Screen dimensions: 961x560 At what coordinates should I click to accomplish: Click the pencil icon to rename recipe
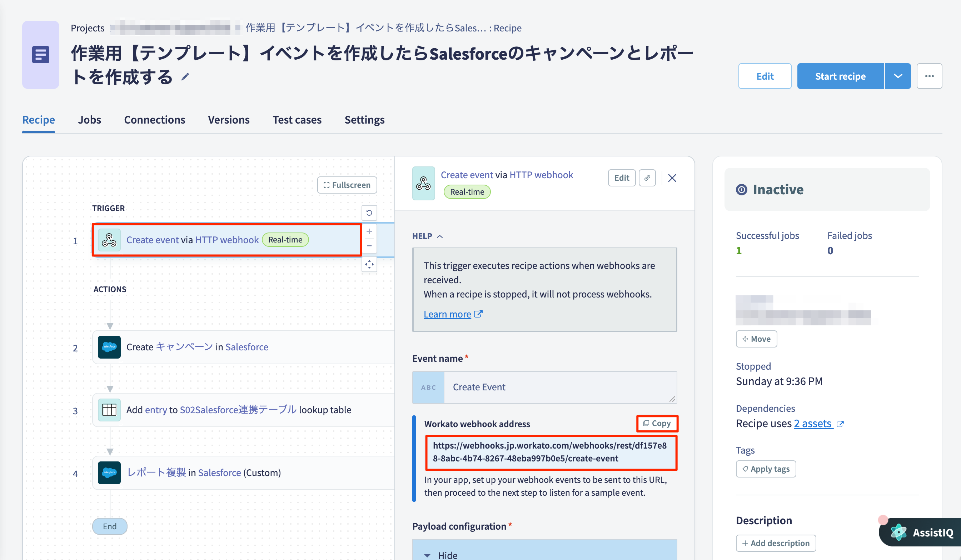tap(185, 77)
